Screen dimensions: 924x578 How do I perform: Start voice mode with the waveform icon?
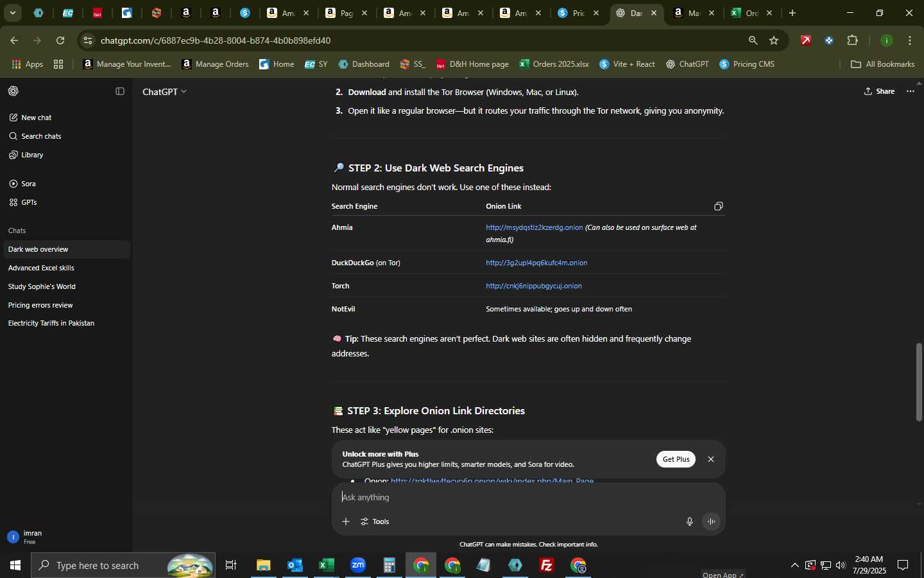point(712,521)
